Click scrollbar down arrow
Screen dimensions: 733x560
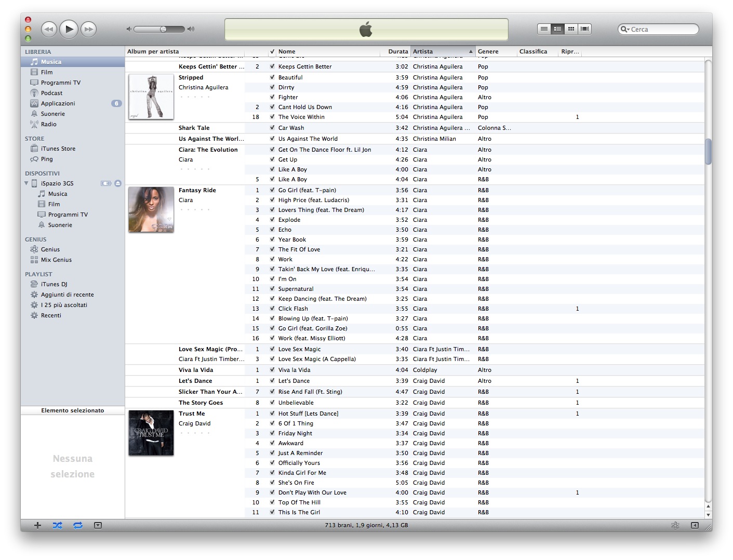pos(708,514)
